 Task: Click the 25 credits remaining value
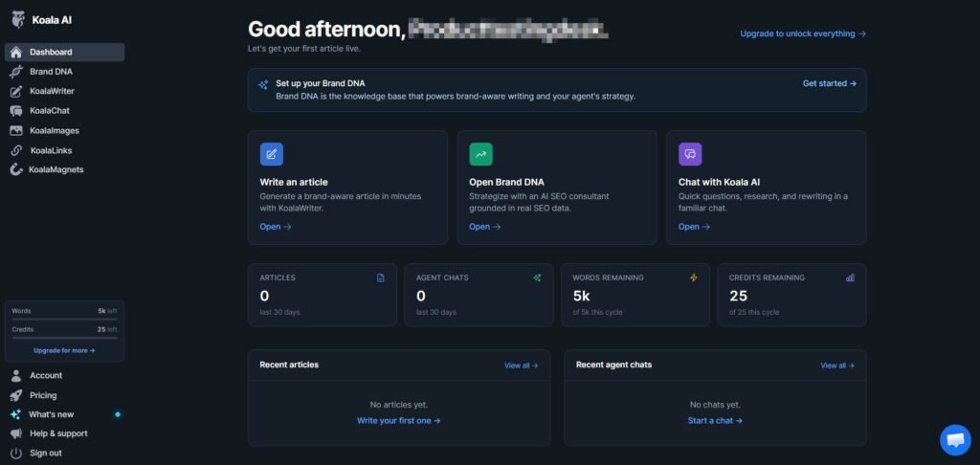tap(738, 297)
